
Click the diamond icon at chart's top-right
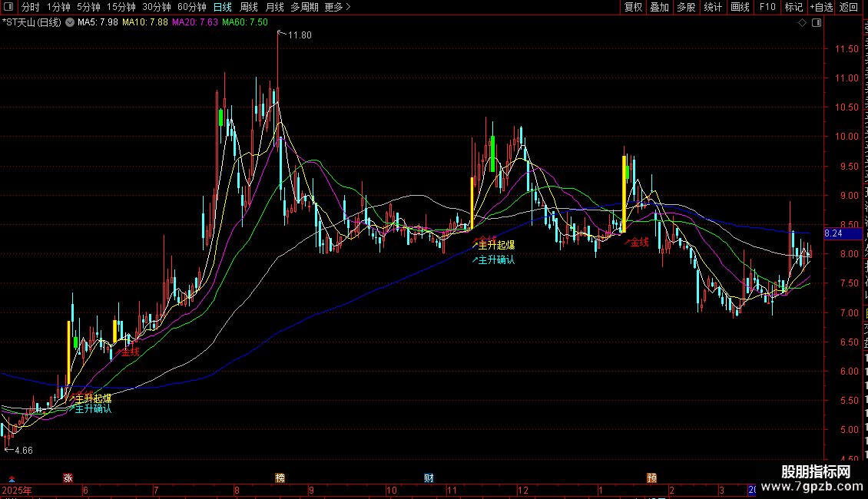coord(803,23)
